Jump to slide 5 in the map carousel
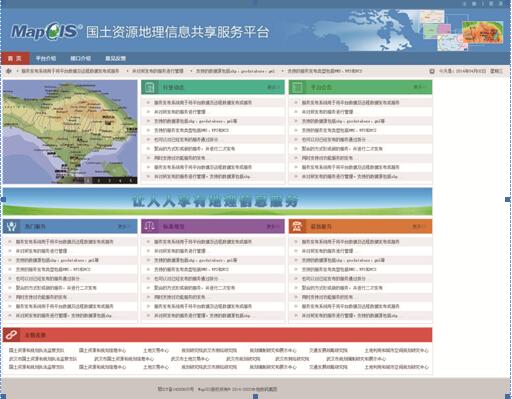The image size is (512, 399). click(131, 180)
